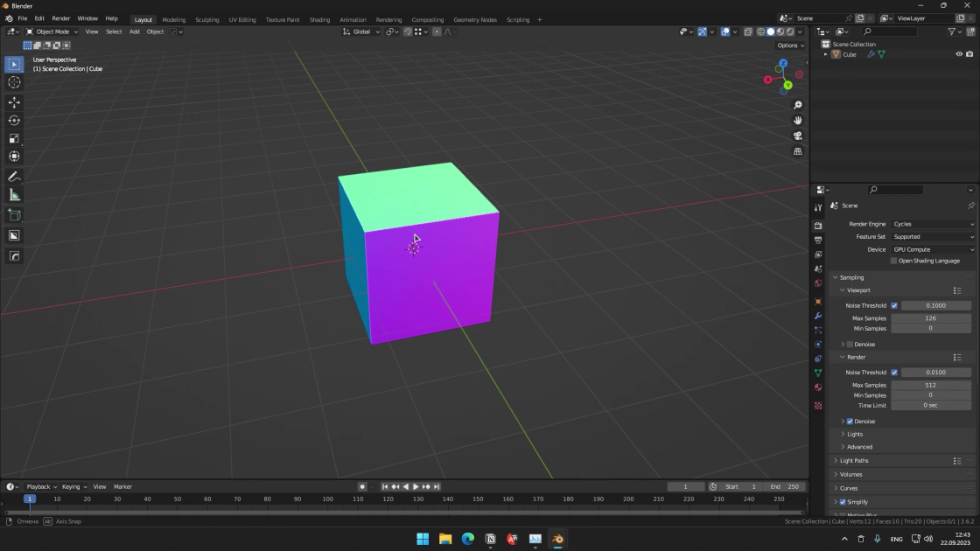This screenshot has width=980, height=551.
Task: Select the Rotate tool
Action: 14,120
